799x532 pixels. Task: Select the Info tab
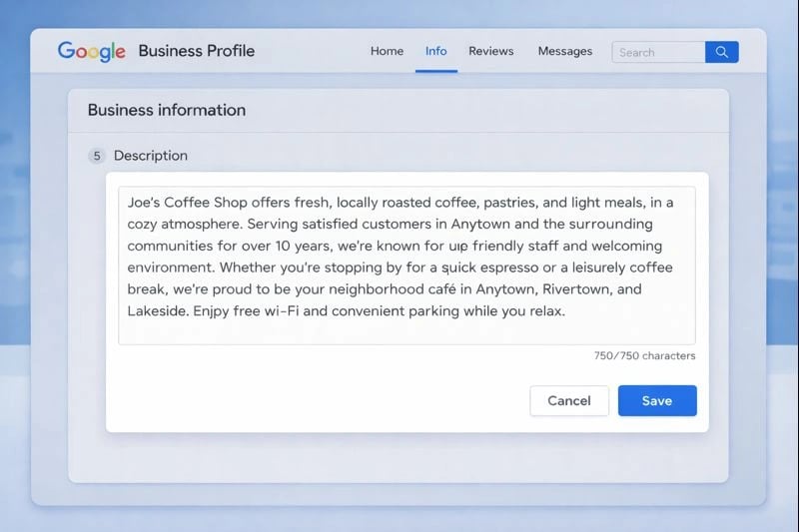436,51
